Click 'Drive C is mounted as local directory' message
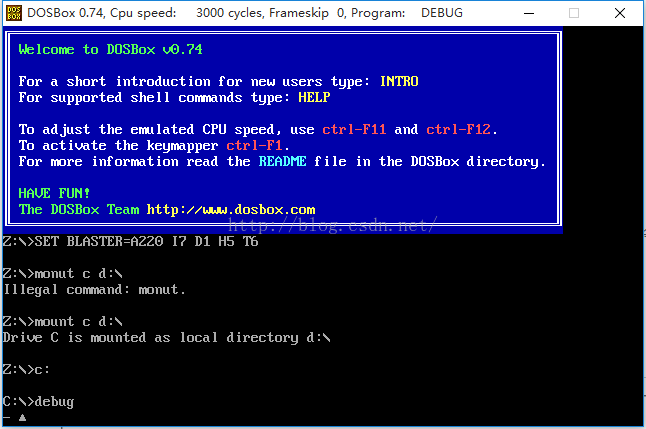This screenshot has width=646, height=429. 166,338
